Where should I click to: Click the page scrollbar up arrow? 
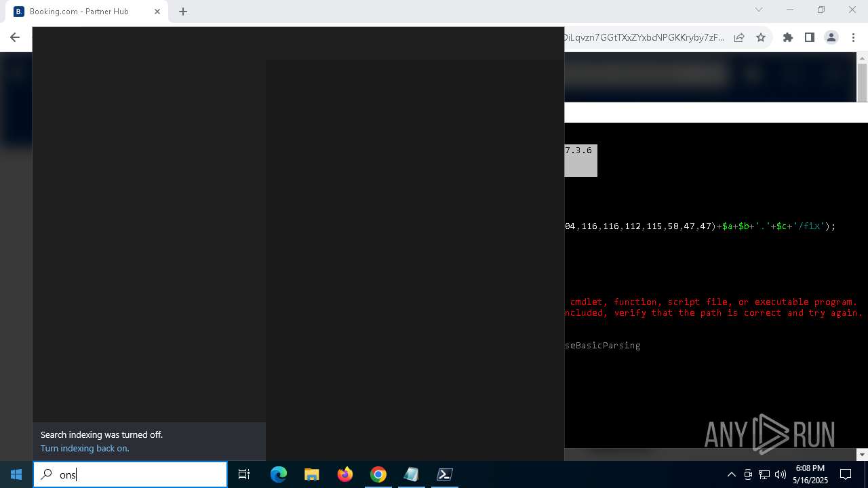[x=863, y=58]
